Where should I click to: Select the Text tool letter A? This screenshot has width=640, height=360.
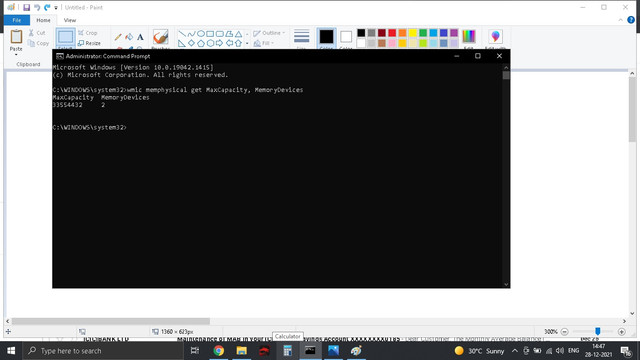(x=140, y=37)
